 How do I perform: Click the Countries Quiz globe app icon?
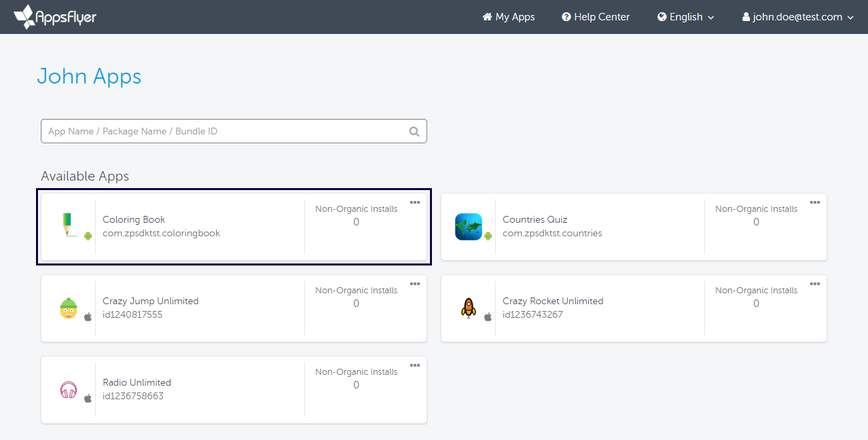pos(468,227)
